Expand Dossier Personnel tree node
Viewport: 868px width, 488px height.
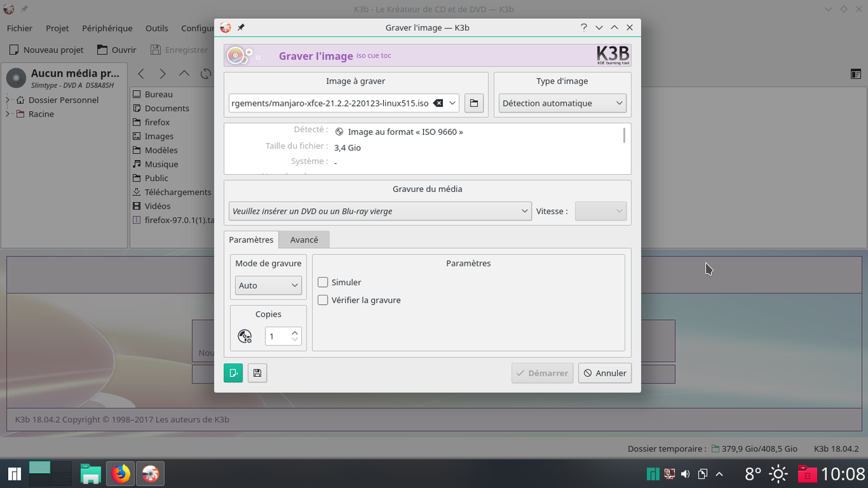(8, 100)
